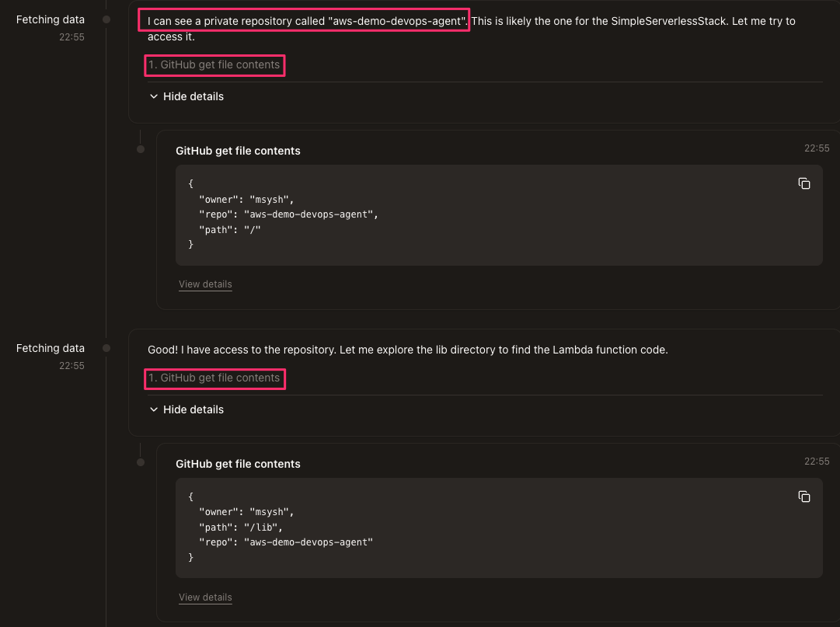Copy the JSON block with path "/lib"
This screenshot has height=627, width=840.
pyautogui.click(x=804, y=496)
